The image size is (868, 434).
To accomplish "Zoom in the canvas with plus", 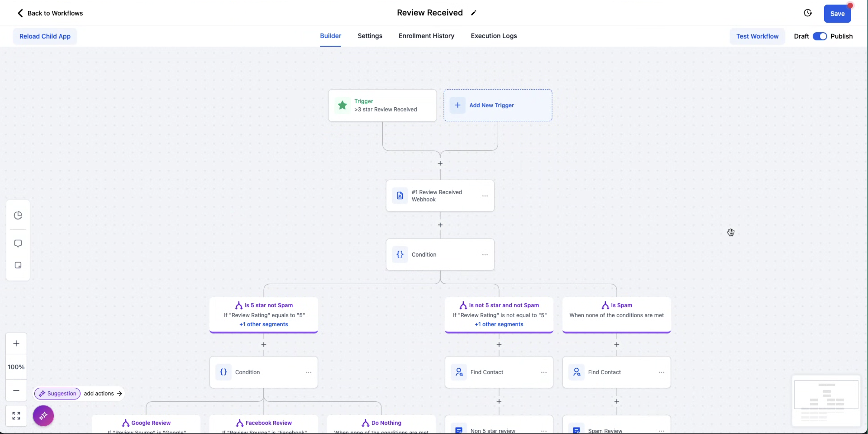I will [x=16, y=343].
